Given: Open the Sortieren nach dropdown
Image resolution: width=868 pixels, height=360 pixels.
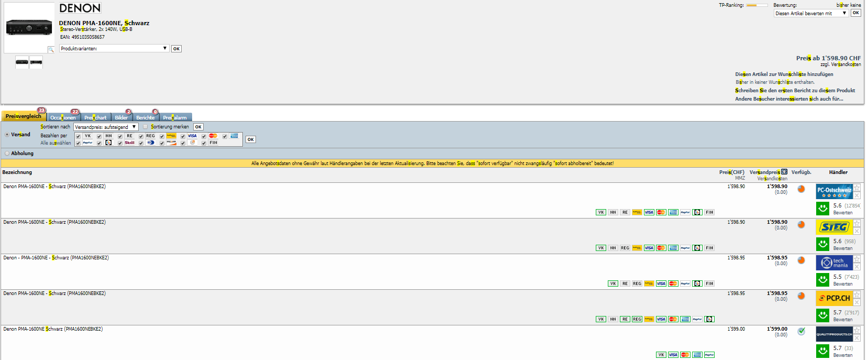Looking at the screenshot, I should coord(106,127).
